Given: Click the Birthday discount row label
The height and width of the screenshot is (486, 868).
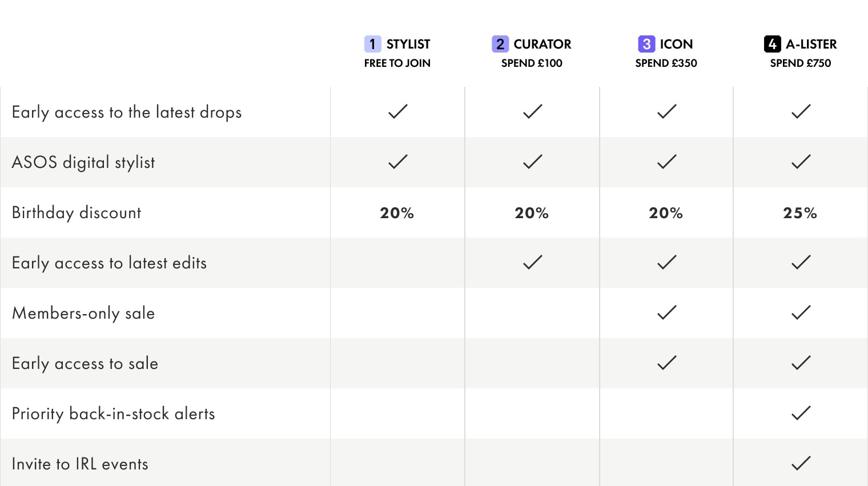Looking at the screenshot, I should click(77, 213).
